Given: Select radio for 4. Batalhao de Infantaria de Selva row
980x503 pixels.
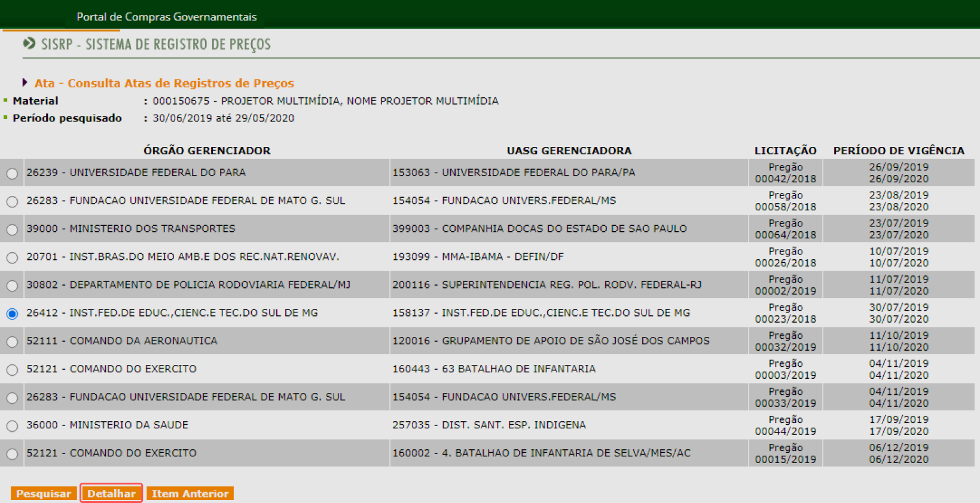Looking at the screenshot, I should (x=12, y=455).
